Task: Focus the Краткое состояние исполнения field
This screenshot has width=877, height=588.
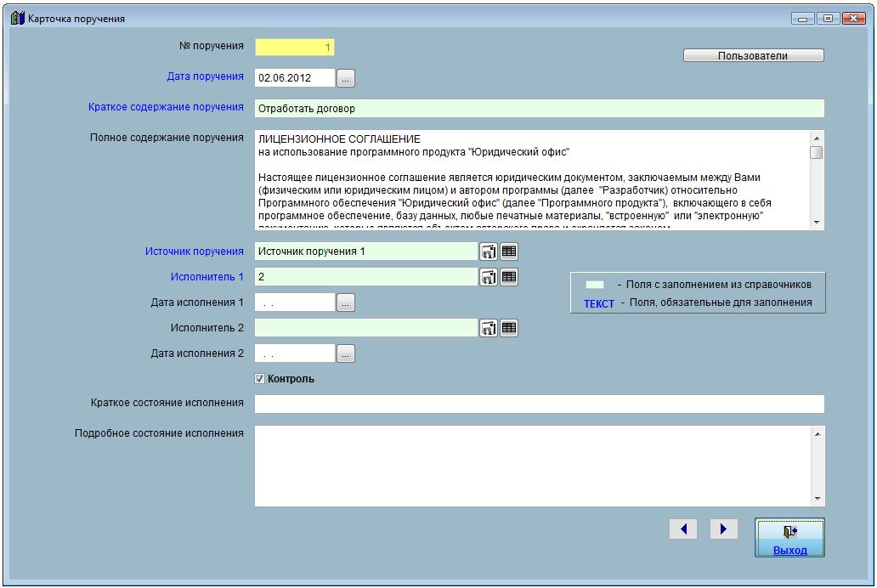Action: (x=539, y=404)
